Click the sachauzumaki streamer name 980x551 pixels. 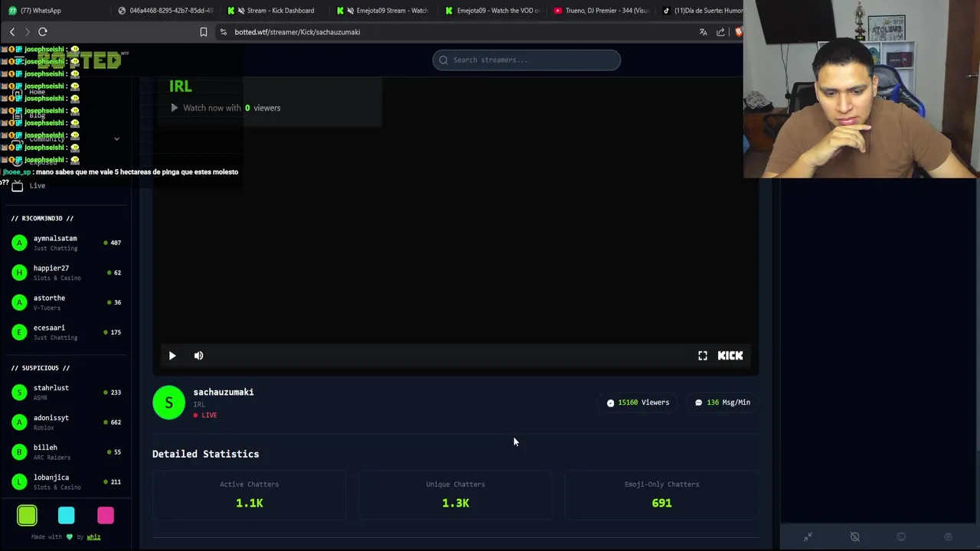tap(224, 392)
